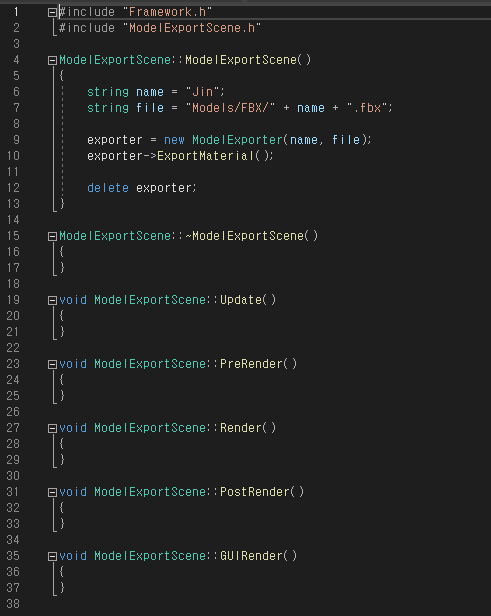Collapse the Render() function fold marker

pos(52,429)
